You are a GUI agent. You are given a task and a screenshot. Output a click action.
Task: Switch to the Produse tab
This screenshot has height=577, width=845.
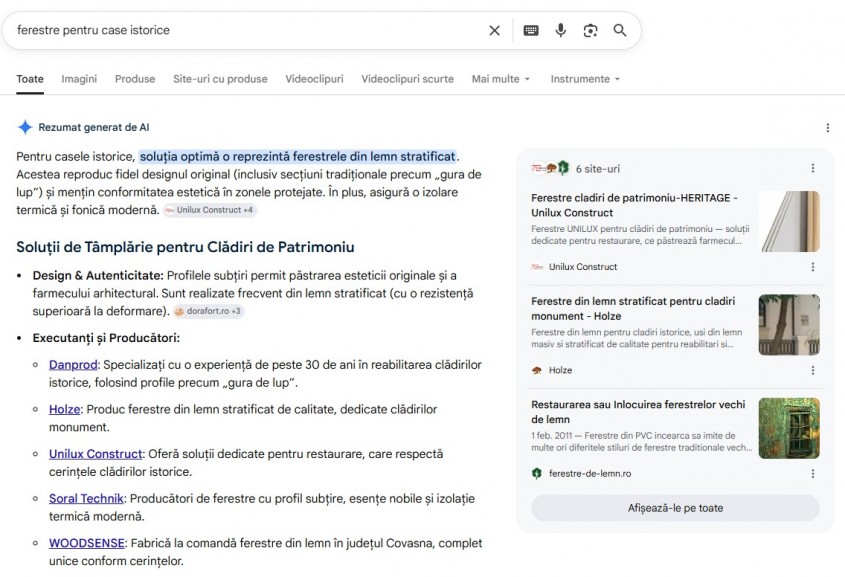point(135,79)
